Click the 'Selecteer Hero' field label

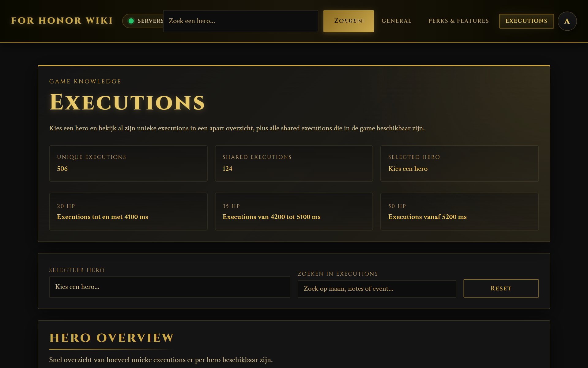(x=77, y=270)
